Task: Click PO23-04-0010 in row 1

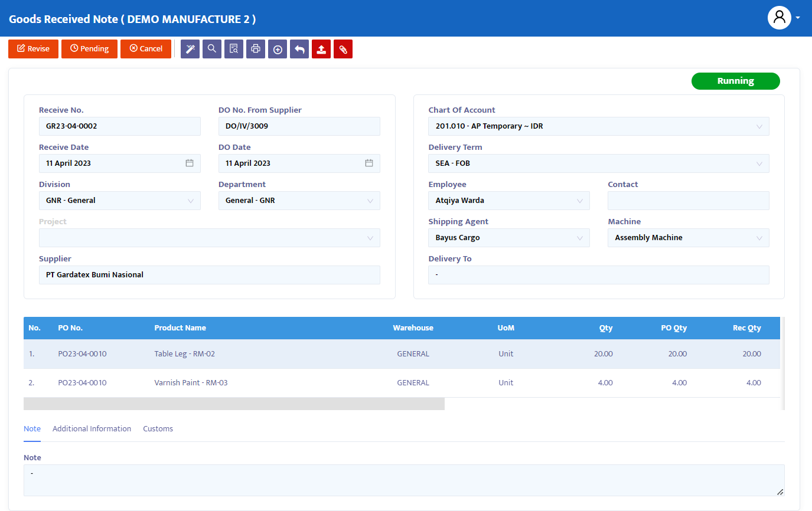Action: 82,354
